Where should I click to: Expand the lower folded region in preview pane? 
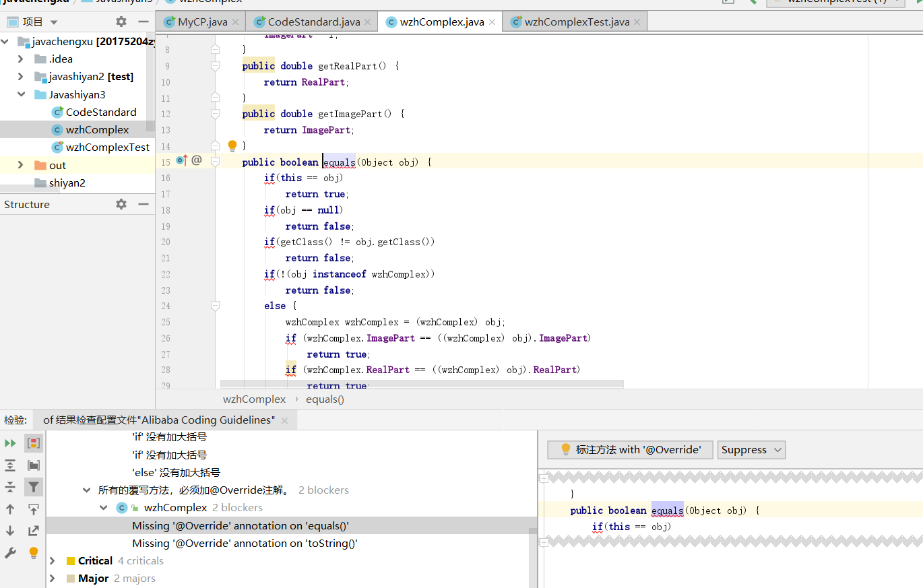[x=544, y=542]
